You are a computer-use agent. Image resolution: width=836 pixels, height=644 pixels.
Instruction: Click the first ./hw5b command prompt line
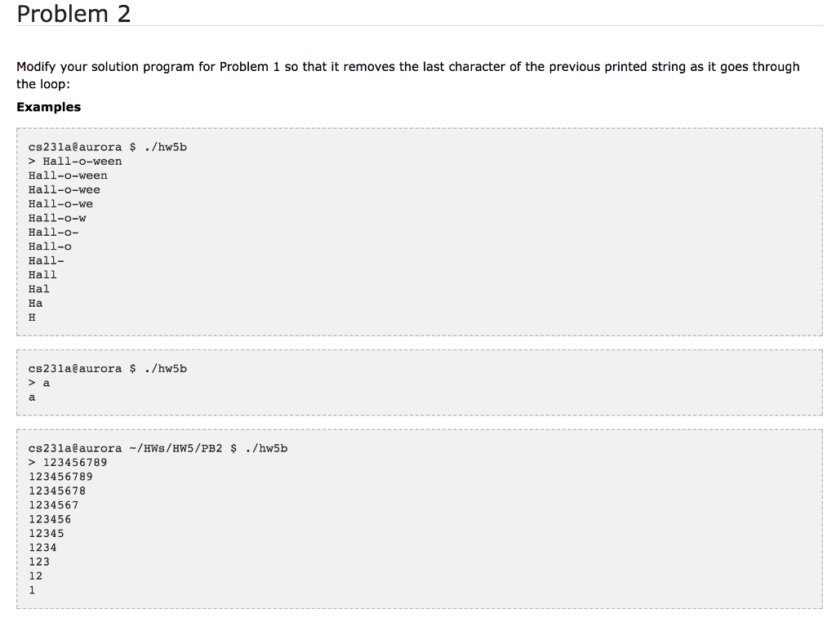pyautogui.click(x=108, y=147)
